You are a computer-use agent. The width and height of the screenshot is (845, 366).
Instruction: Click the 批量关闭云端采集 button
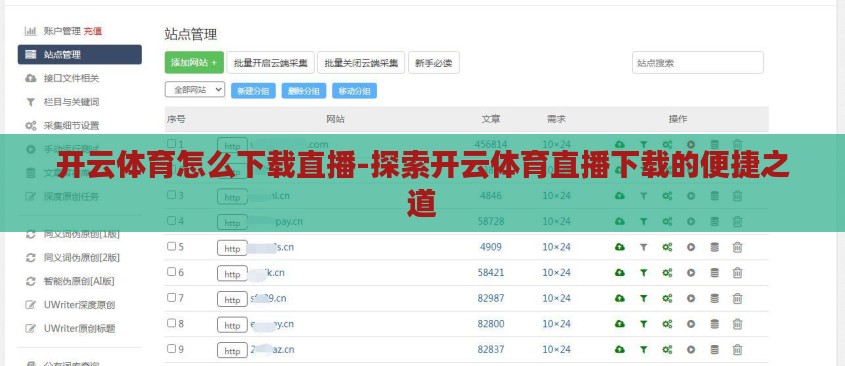[x=361, y=63]
